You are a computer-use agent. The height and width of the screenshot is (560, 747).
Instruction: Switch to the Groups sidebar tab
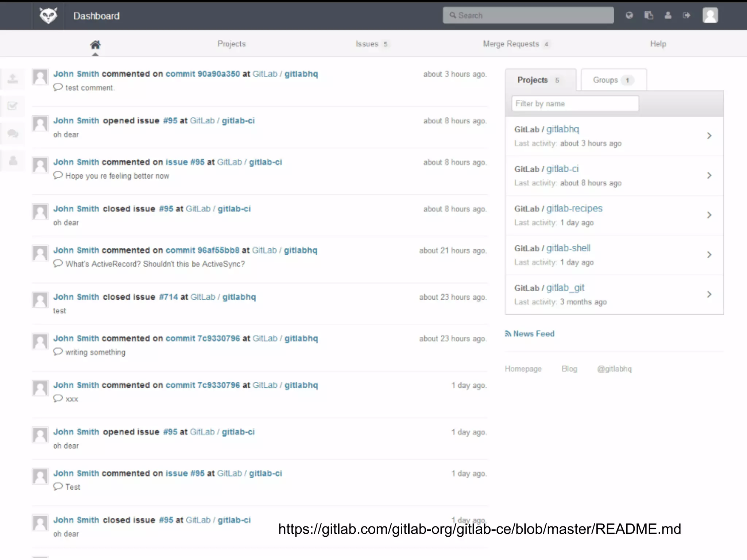(614, 80)
